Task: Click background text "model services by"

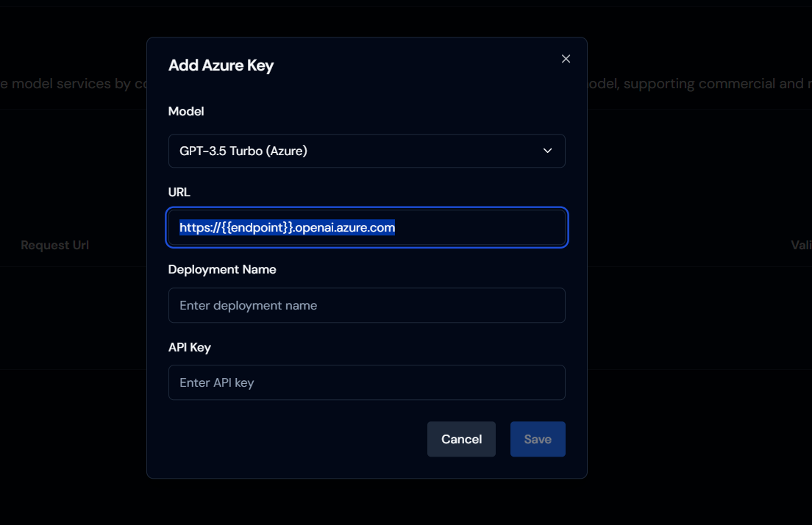Action: coord(71,84)
